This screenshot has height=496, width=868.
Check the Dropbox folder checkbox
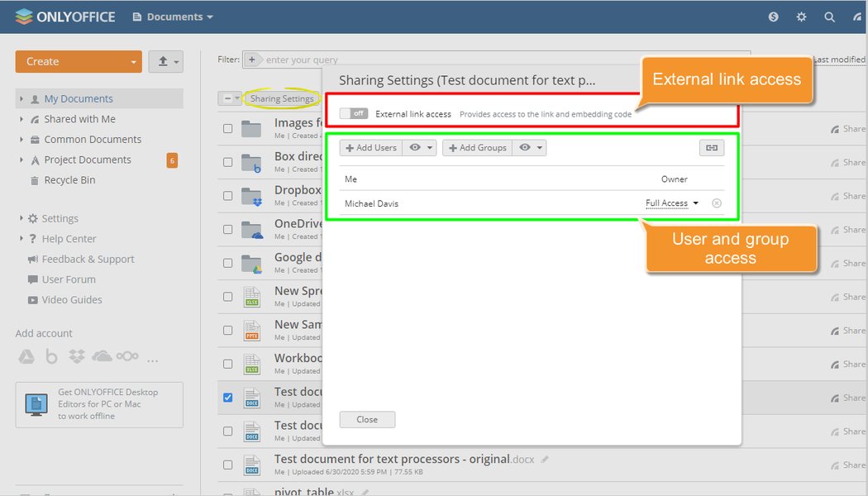pos(227,195)
